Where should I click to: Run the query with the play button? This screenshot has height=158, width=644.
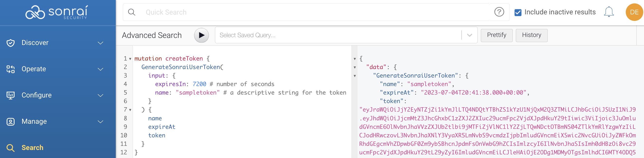pos(201,35)
